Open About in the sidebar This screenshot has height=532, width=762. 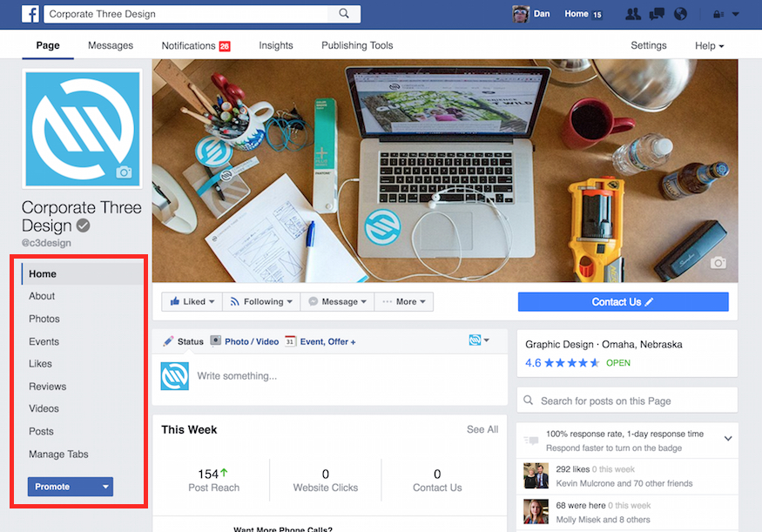[x=42, y=296]
